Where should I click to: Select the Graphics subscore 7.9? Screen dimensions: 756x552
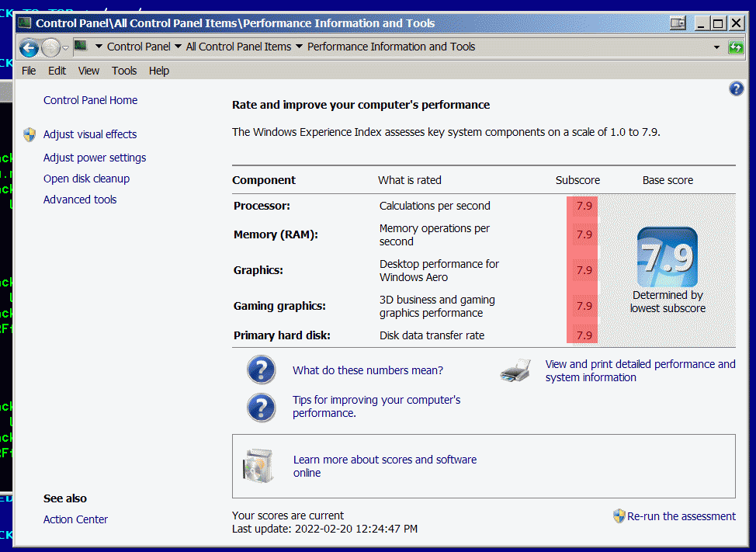tap(584, 270)
